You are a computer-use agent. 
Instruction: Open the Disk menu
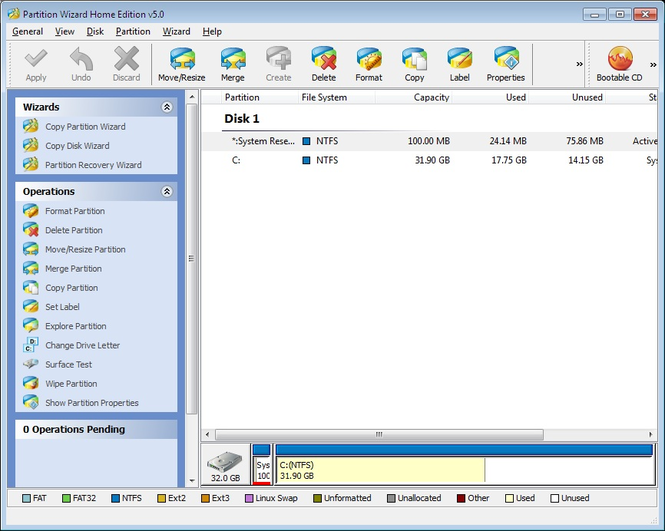95,31
